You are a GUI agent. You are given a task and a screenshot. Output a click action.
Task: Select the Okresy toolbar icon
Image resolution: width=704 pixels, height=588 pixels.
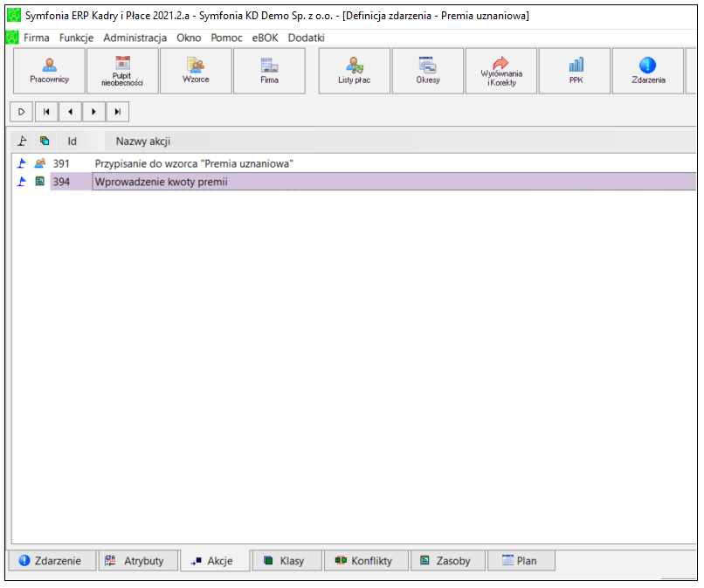tap(428, 71)
